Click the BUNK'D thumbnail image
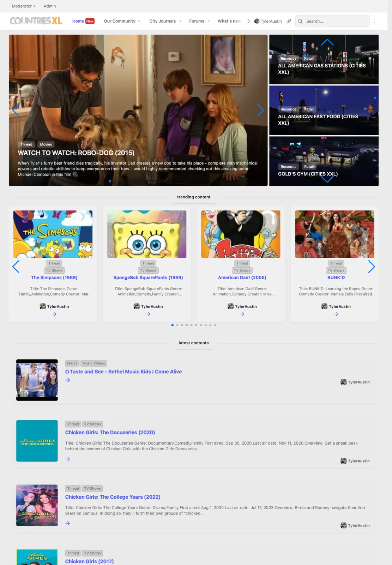Viewport: 392px width, 565px height. [x=334, y=234]
